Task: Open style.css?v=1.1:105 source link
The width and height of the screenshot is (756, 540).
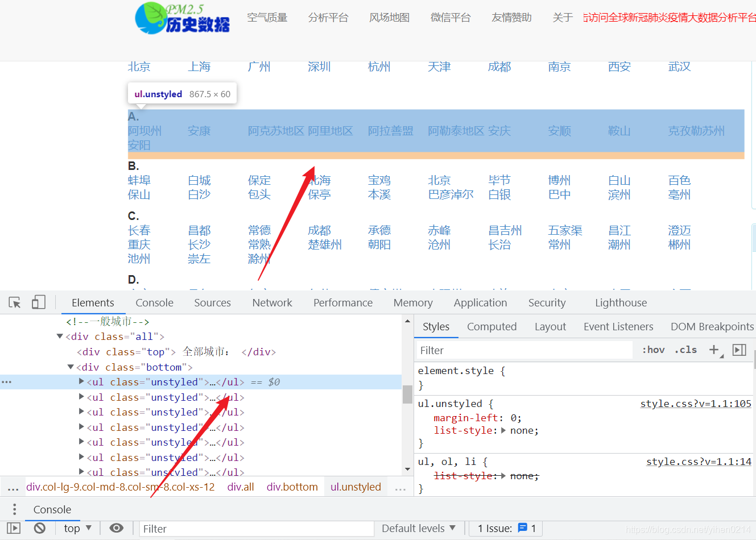Action: point(696,404)
